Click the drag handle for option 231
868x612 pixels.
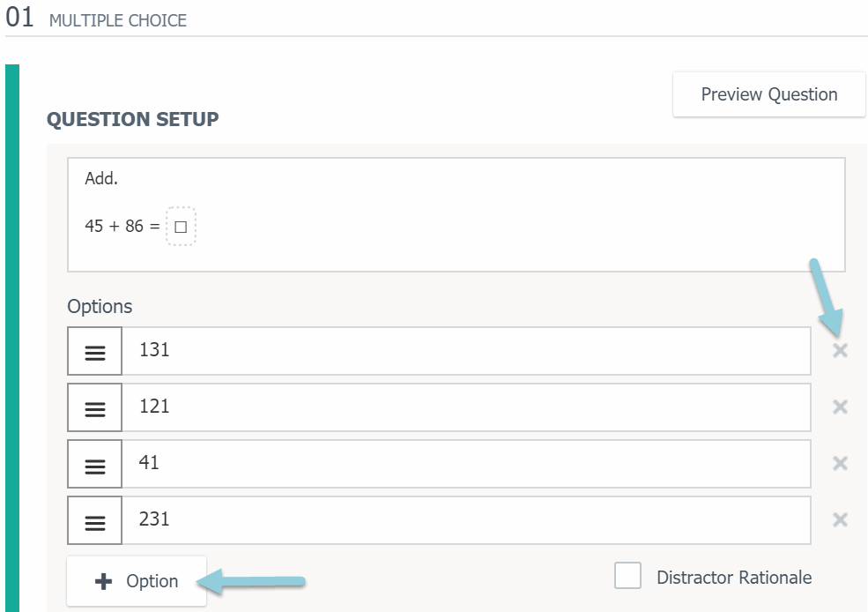[x=94, y=521]
